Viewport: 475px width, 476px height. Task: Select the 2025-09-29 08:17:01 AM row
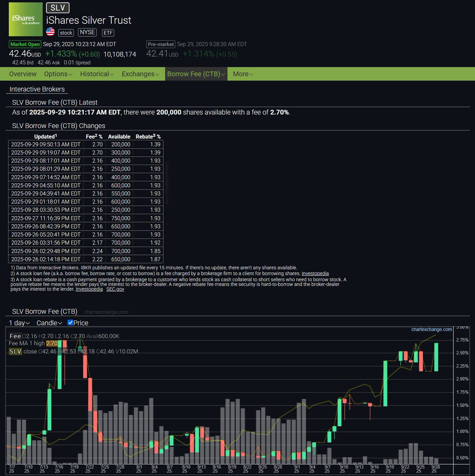click(x=86, y=161)
